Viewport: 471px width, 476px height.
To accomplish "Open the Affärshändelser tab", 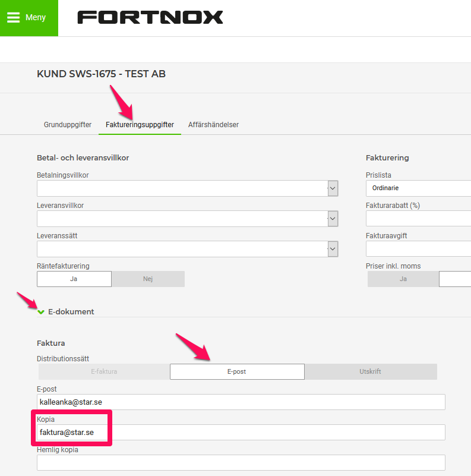I will point(213,125).
